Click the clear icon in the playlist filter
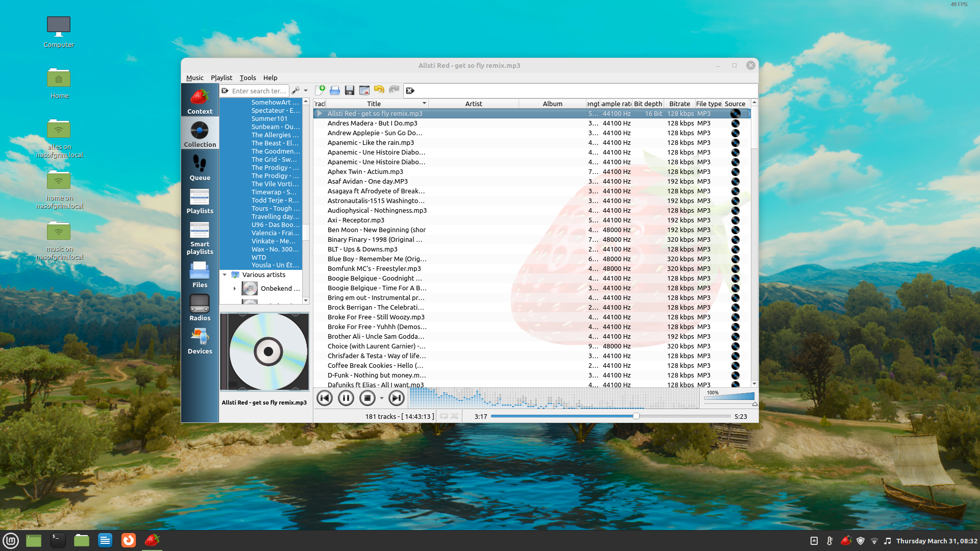The width and height of the screenshot is (980, 551). (410, 91)
